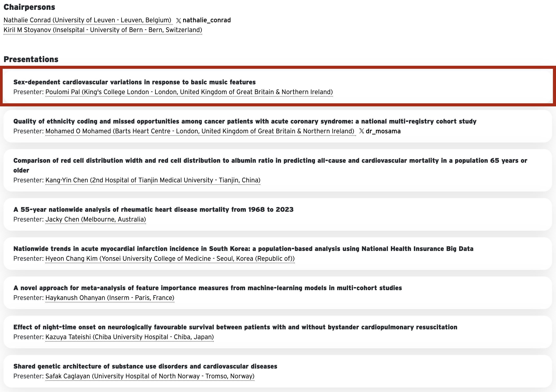
Task: Select 'Sex-dependent cardiovascular variations' presentation title
Action: (x=134, y=82)
